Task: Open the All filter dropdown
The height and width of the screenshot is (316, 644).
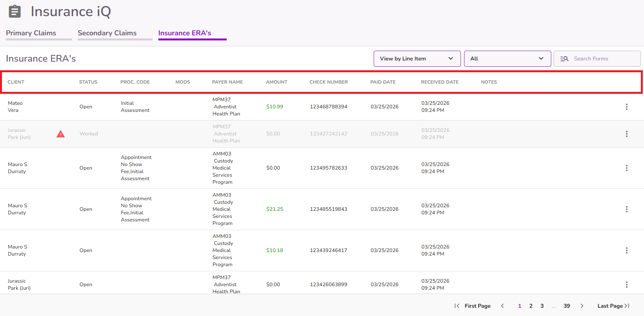Action: point(507,58)
